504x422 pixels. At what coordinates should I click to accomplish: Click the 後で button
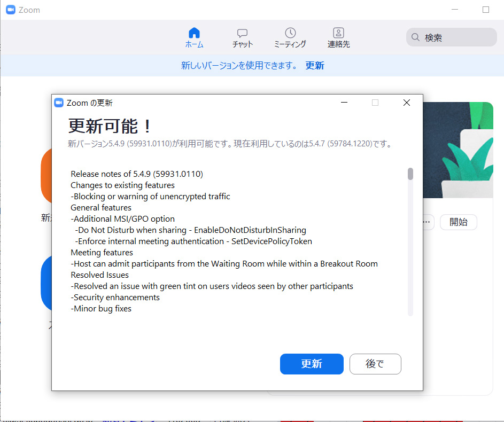(x=375, y=364)
